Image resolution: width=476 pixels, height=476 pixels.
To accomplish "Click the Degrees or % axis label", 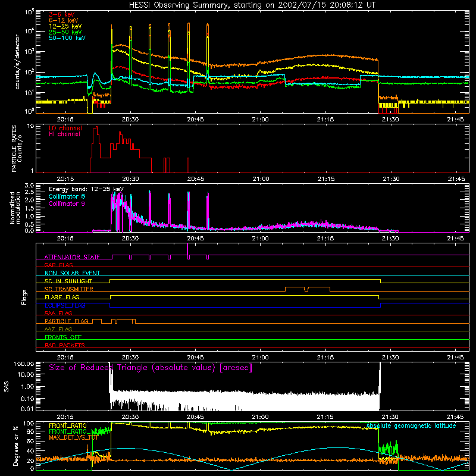I will click(x=15, y=446).
